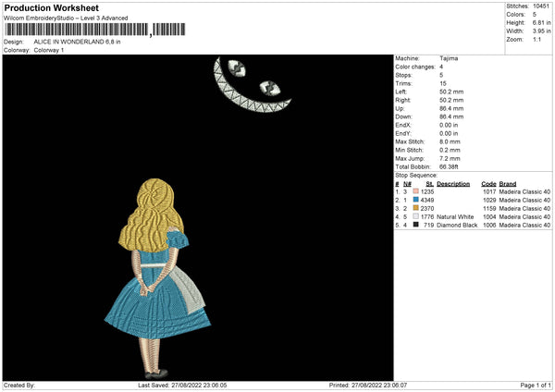The width and height of the screenshot is (555, 392).
Task: Click the Height value '6.81 in'
Action: pos(541,22)
